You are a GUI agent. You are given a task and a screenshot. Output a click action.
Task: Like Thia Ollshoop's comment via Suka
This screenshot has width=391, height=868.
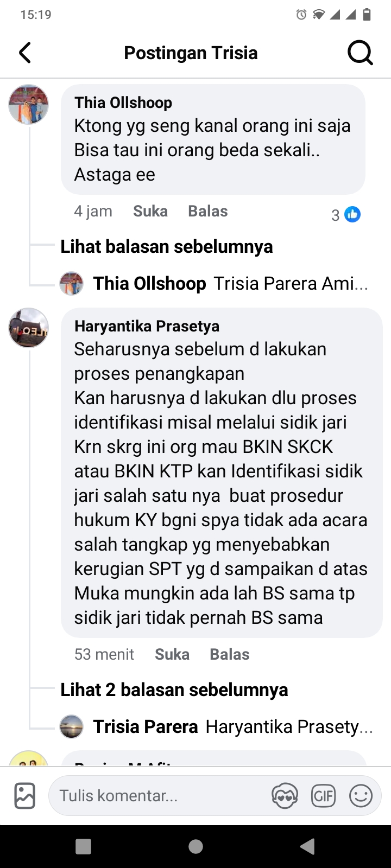pyautogui.click(x=150, y=211)
